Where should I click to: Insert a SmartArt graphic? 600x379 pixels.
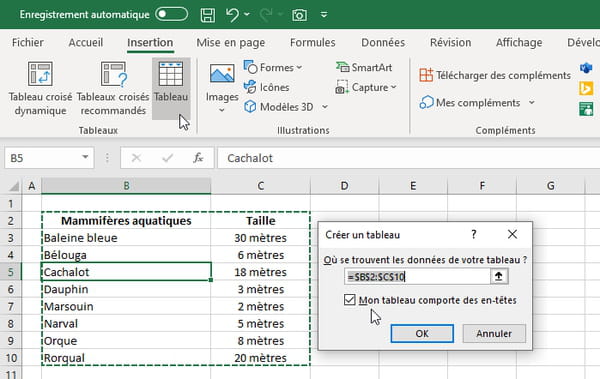(x=364, y=68)
